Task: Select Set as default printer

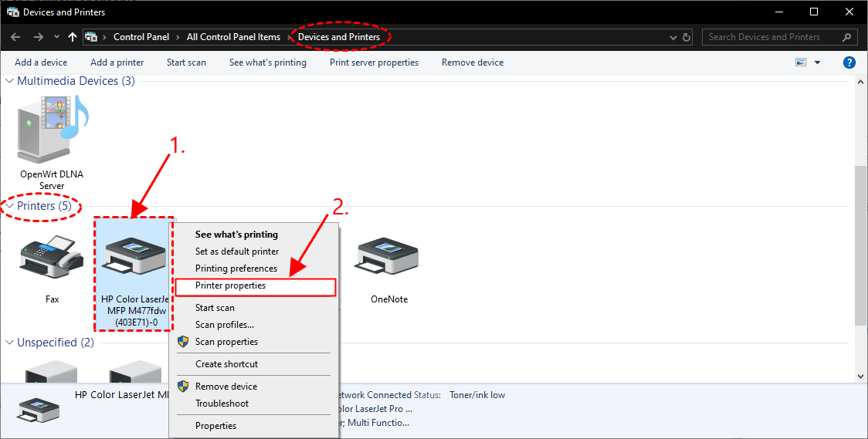Action: [x=236, y=252]
